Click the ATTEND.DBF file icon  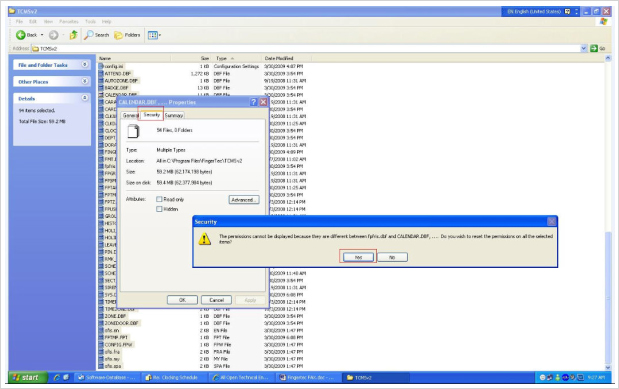(101, 73)
